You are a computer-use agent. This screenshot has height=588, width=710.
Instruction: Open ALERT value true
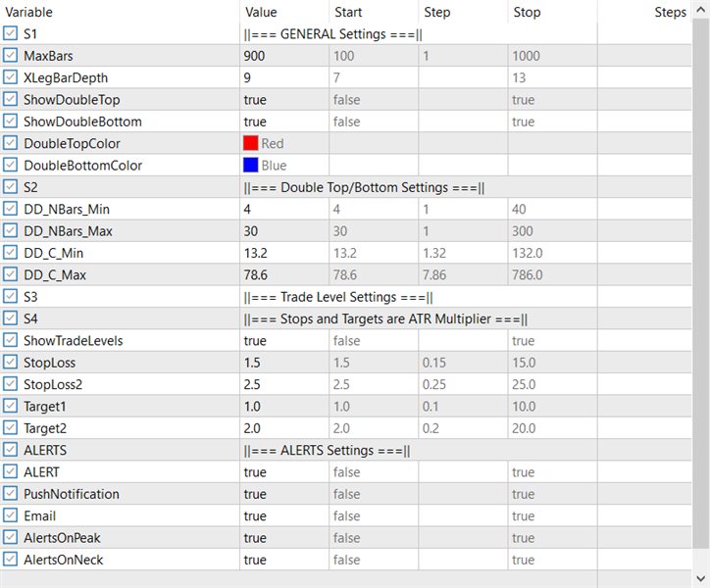click(x=255, y=471)
